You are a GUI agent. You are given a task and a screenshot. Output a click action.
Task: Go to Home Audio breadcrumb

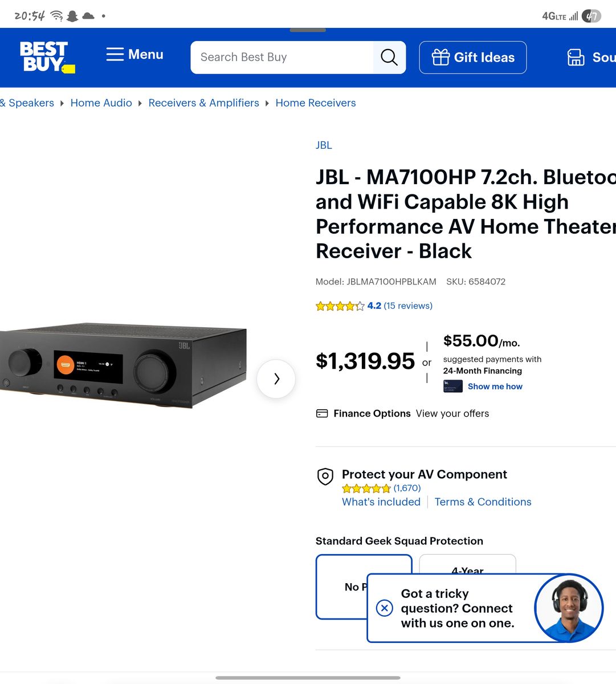point(101,103)
